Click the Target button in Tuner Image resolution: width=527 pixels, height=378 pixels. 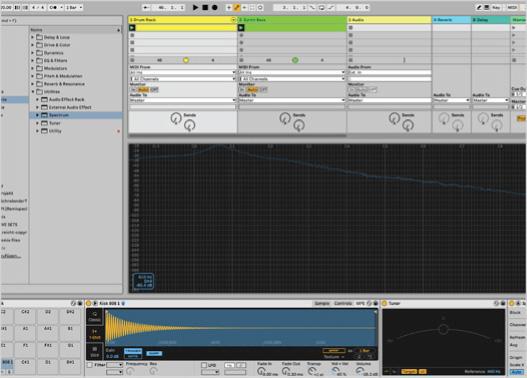tap(409, 372)
